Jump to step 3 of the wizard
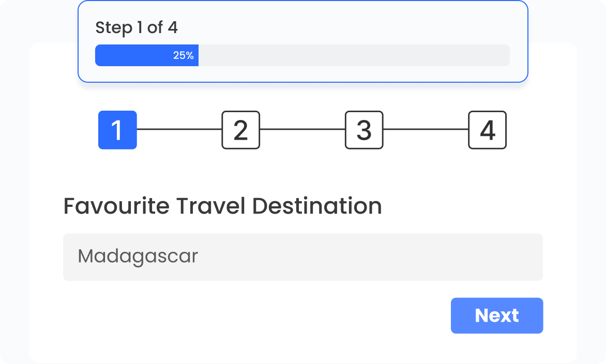The height and width of the screenshot is (364, 606). (364, 130)
